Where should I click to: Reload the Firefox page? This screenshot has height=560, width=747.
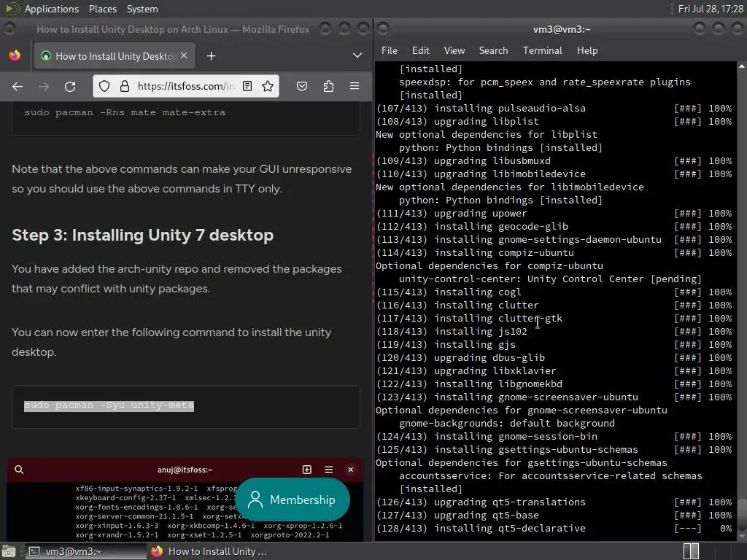tap(70, 86)
